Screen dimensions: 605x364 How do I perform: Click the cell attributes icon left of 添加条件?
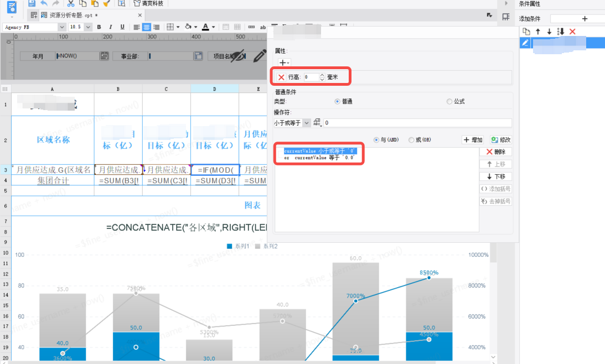click(506, 17)
